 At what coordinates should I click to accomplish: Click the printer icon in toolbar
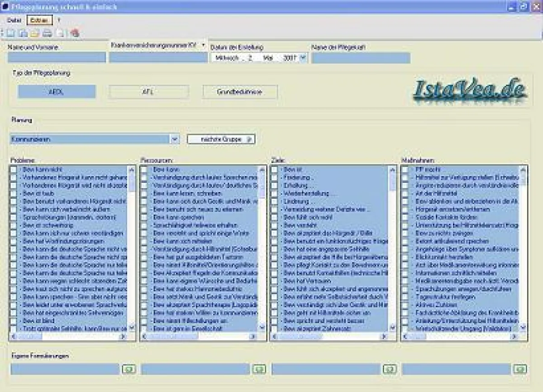47,33
